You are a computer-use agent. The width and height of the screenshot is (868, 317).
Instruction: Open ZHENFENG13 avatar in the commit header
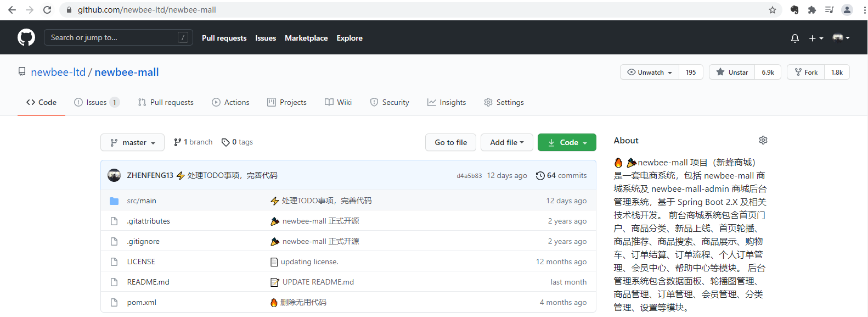tap(114, 175)
